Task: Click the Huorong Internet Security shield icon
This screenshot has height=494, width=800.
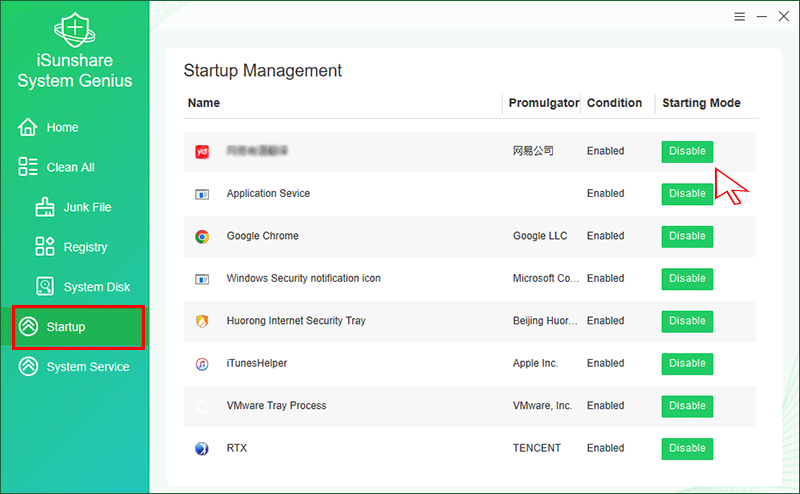Action: pos(202,322)
